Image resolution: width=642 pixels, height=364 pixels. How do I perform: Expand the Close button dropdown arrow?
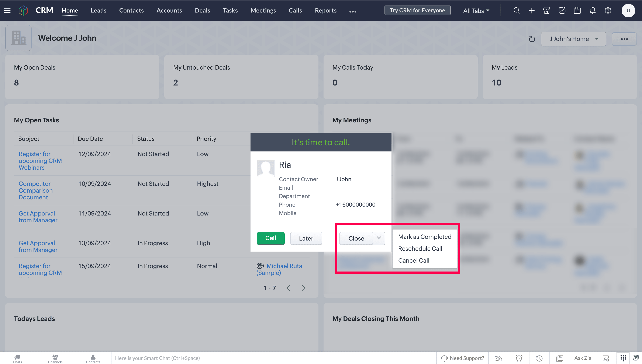point(379,238)
